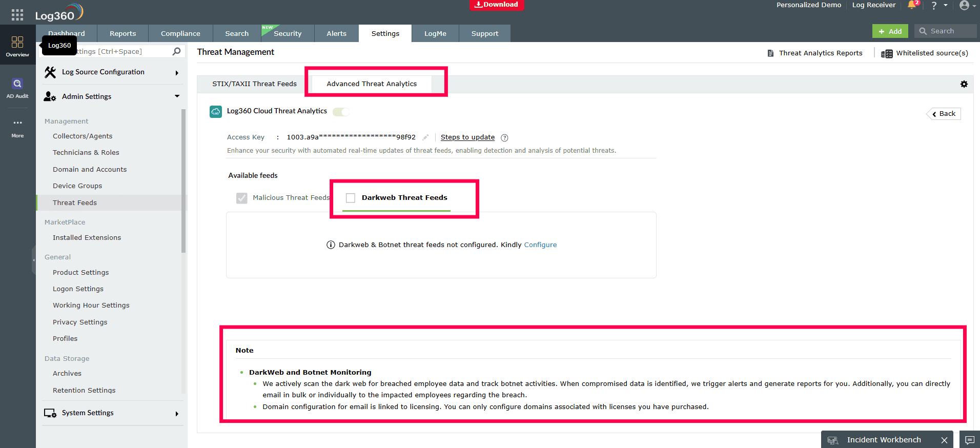Click the Admin Settings user-gear icon
Viewport: 980px width, 448px height.
(50, 96)
